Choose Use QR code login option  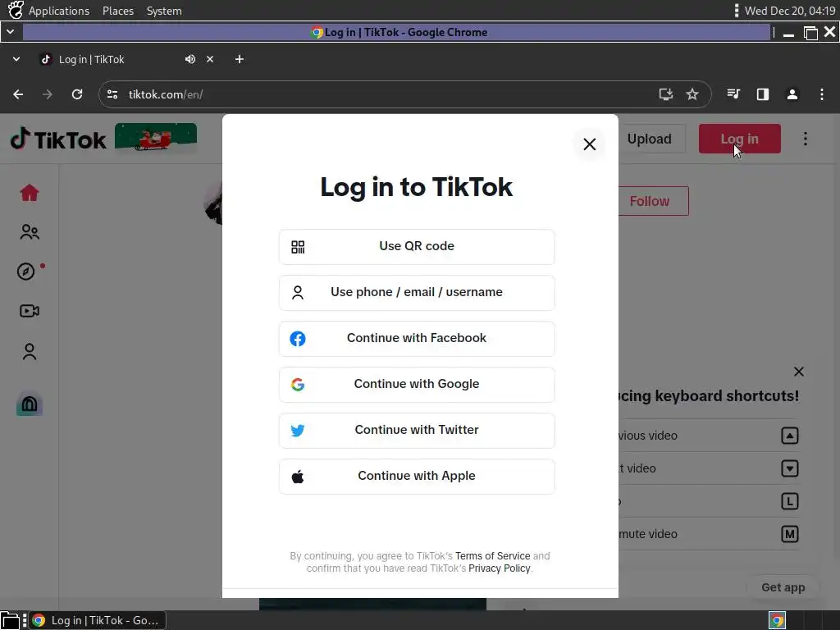click(417, 246)
